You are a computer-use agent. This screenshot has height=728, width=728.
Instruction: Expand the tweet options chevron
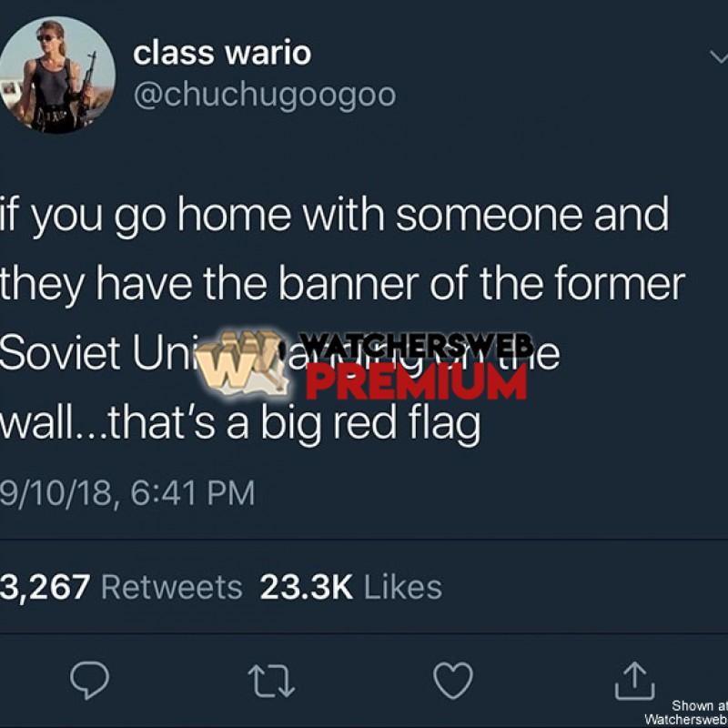point(719,57)
